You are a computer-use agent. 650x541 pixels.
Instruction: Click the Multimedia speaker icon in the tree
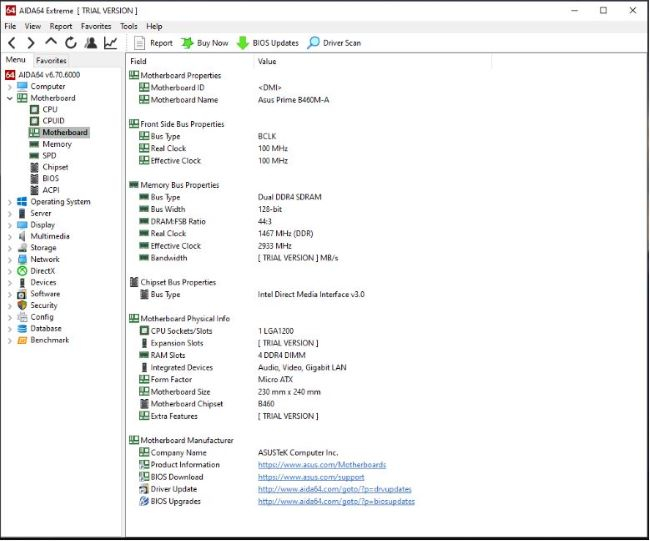pyautogui.click(x=22, y=237)
